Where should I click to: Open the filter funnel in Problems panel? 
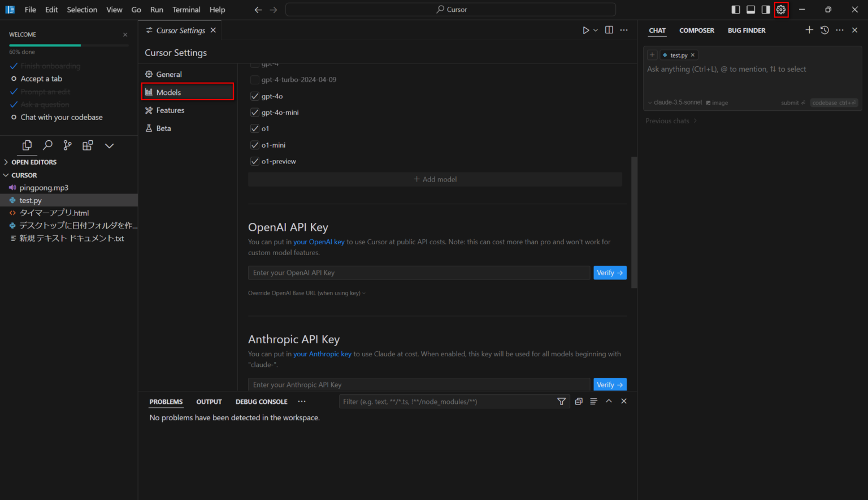(561, 402)
